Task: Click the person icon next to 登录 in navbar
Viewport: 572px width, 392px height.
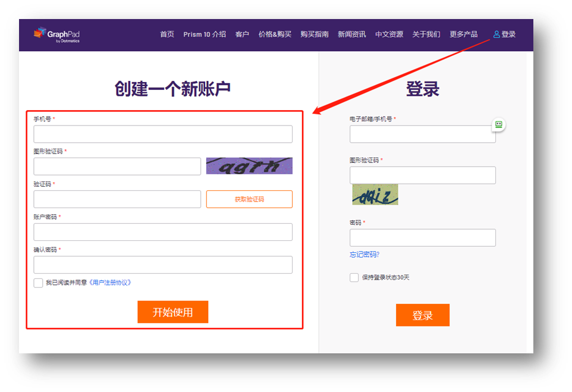Action: click(x=495, y=34)
